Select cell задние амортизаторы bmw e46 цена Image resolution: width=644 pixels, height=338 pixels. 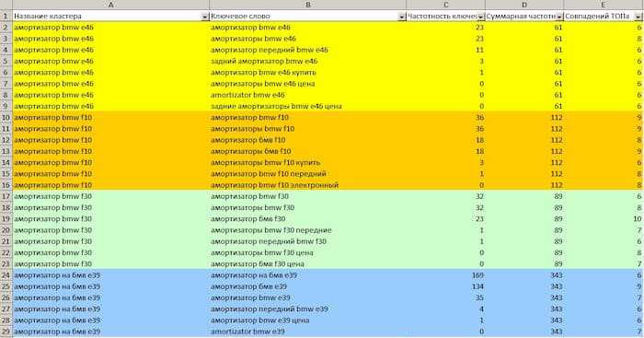(307, 107)
